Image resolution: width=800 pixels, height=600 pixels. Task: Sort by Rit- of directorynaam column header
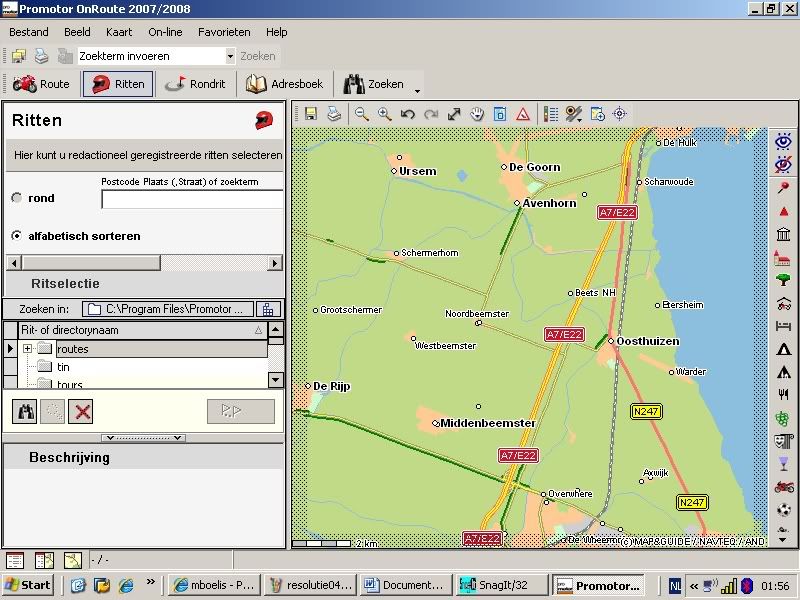(x=142, y=330)
